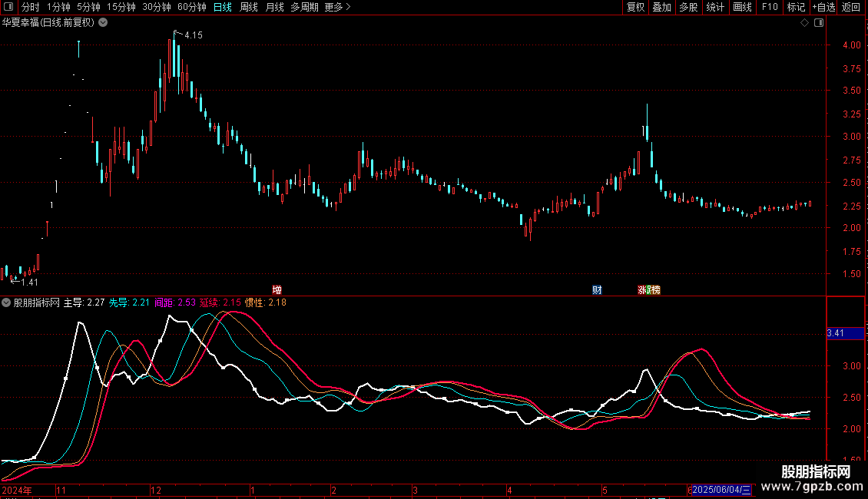Screen dimensions: 868x499
Task: Click the 2024年 label on time axis
Action: pyautogui.click(x=17, y=490)
